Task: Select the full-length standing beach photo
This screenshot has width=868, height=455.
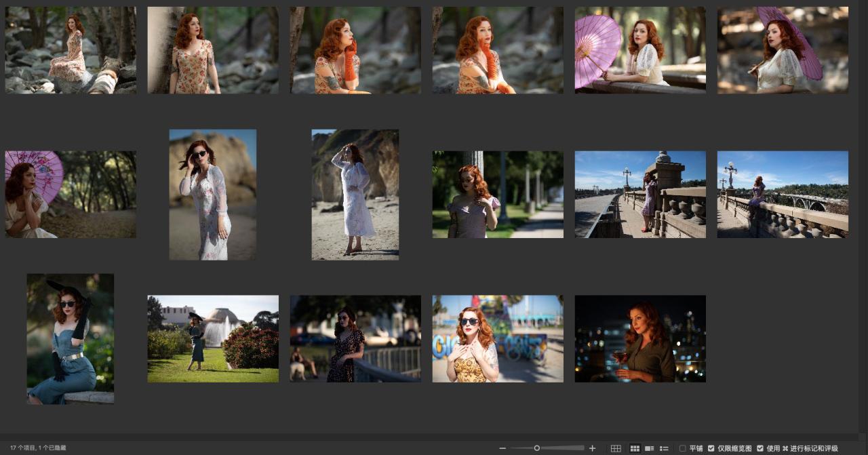Action: [x=355, y=195]
